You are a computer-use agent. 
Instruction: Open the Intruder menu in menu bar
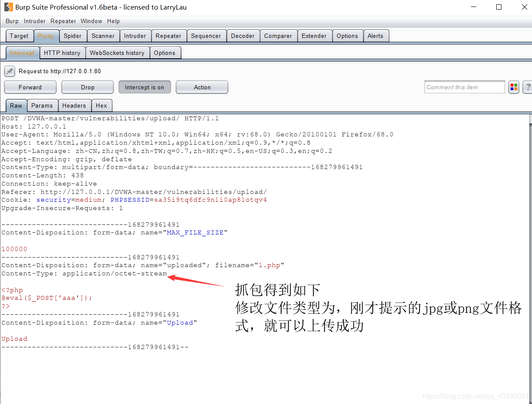[35, 21]
